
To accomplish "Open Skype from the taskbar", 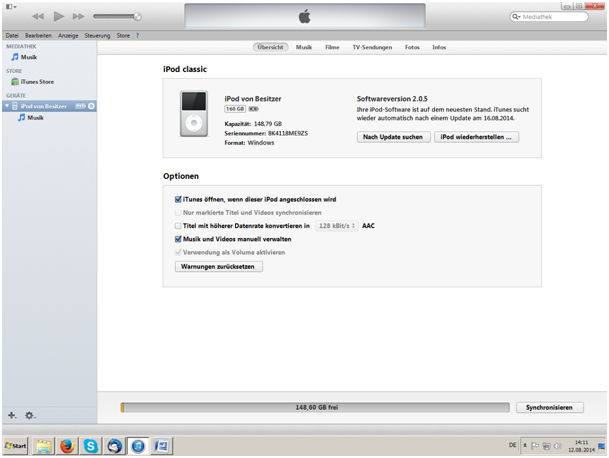I will 91,446.
